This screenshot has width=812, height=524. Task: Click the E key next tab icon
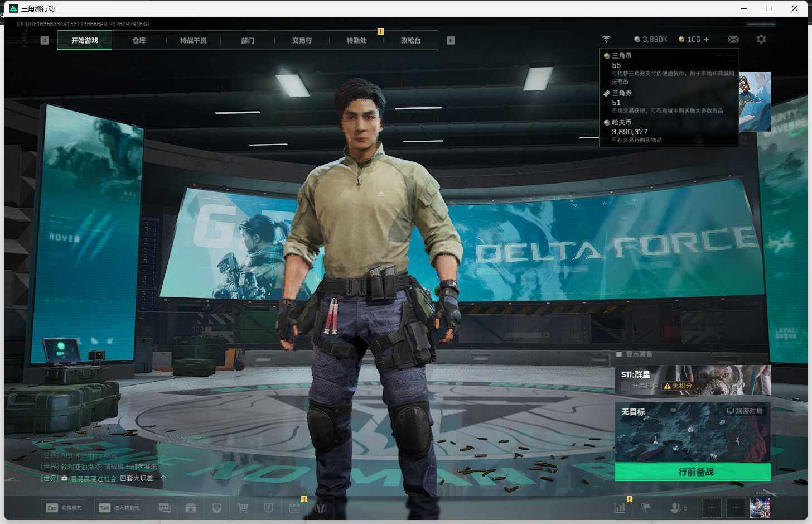(x=451, y=40)
